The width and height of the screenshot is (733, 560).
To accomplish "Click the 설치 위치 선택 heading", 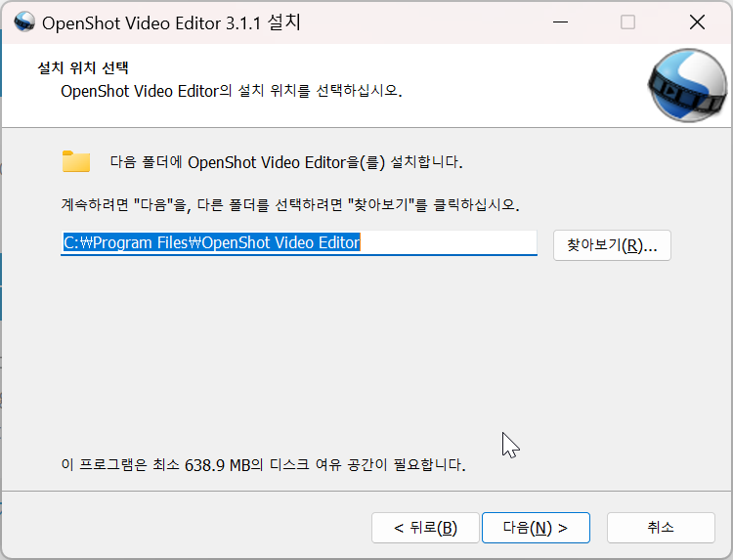I will 83,68.
